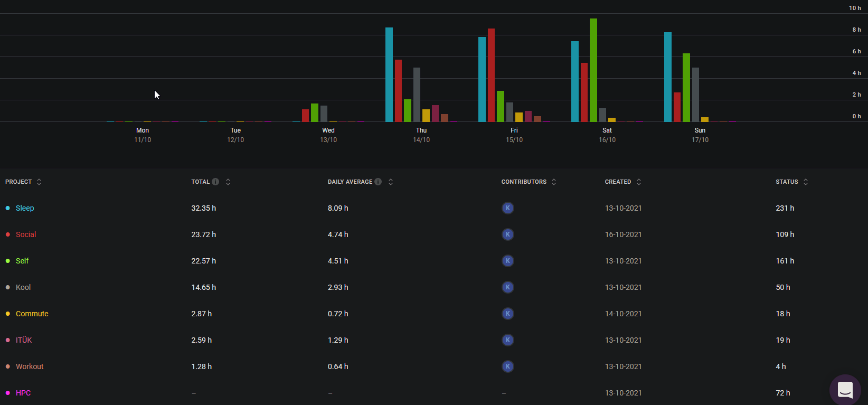This screenshot has width=868, height=405.
Task: Click the 14-10-2021 created date for Commute
Action: pos(624,314)
